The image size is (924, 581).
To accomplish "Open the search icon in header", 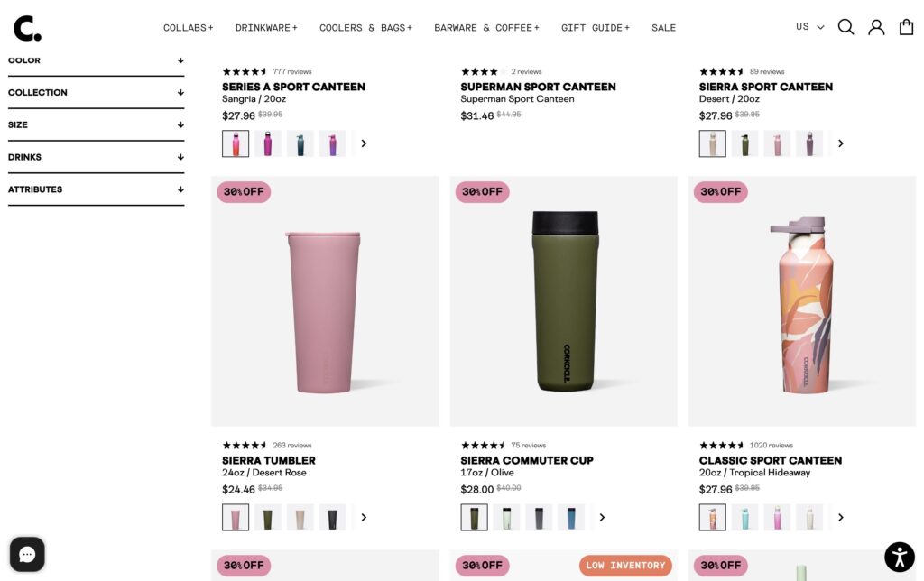I will pos(845,27).
